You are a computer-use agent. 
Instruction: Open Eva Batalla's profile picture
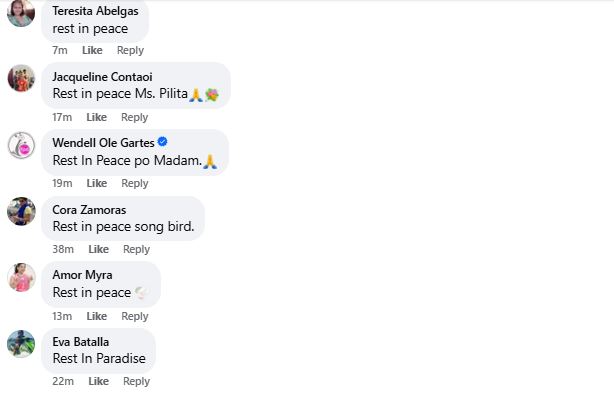(21, 344)
